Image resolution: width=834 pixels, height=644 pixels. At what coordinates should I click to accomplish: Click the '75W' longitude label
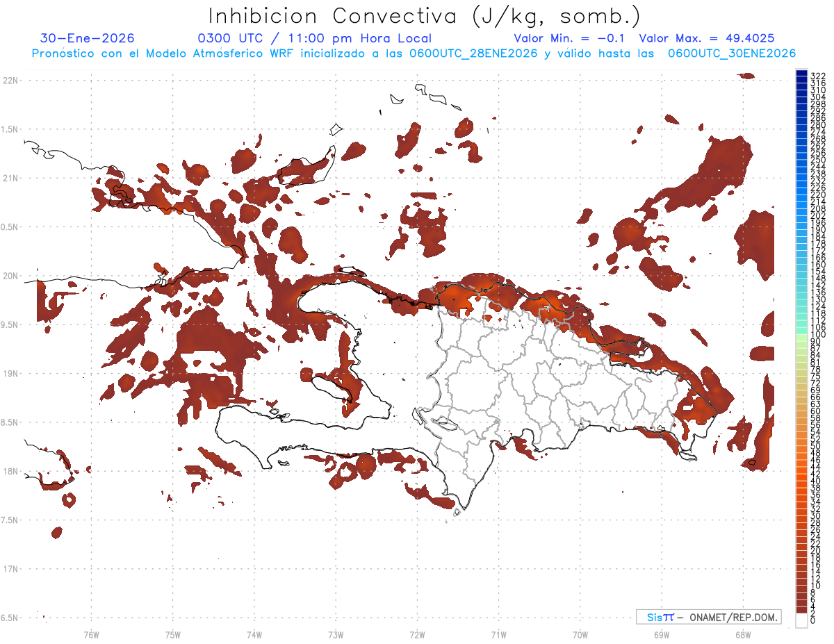[173, 634]
